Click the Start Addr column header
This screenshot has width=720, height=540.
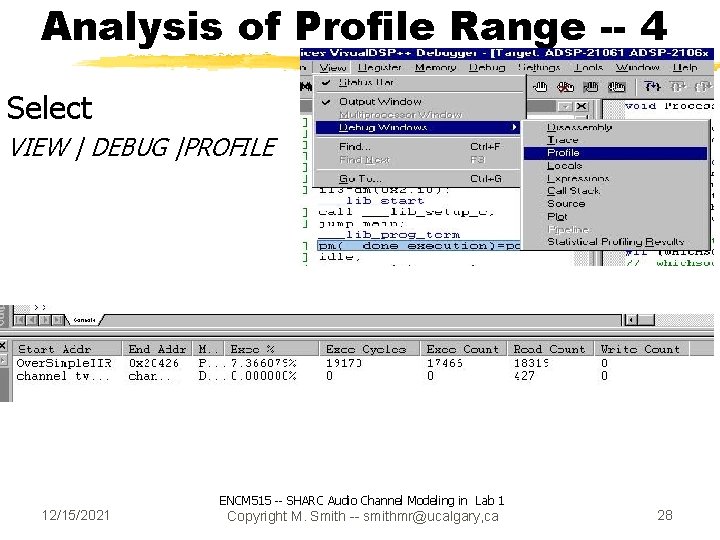[x=68, y=349]
